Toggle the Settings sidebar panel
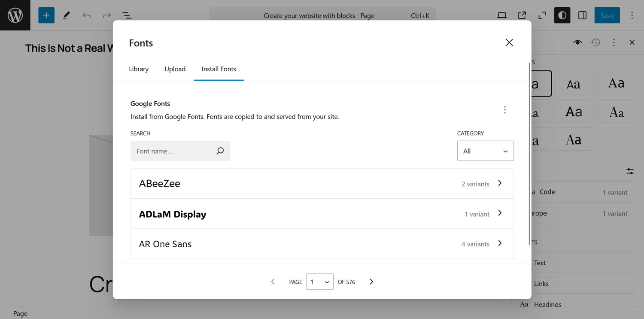Viewport: 644px width, 319px height. 583,15
